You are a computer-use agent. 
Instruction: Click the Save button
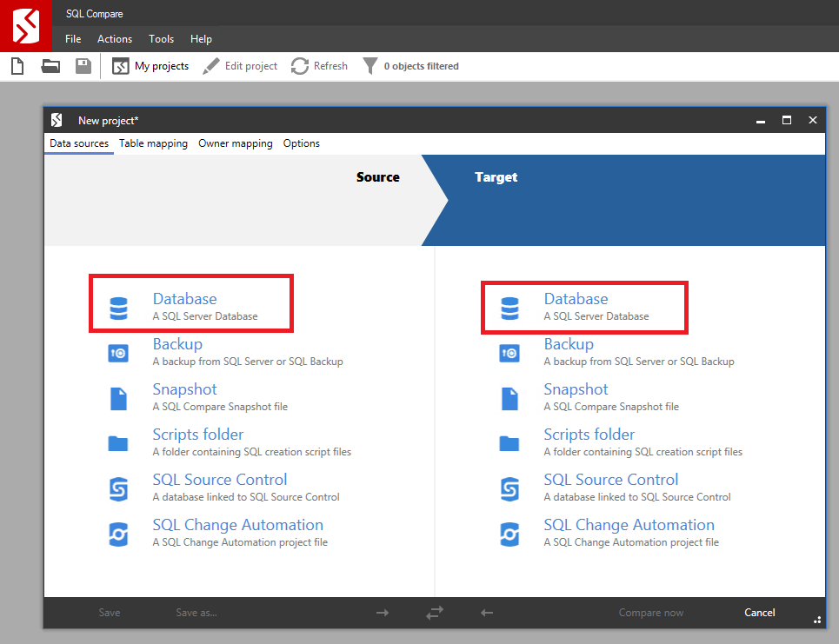tap(110, 613)
